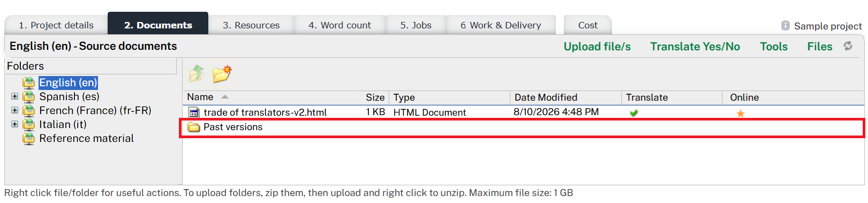The image size is (868, 203).
Task: Click the Past versions folder icon
Action: pyautogui.click(x=194, y=127)
